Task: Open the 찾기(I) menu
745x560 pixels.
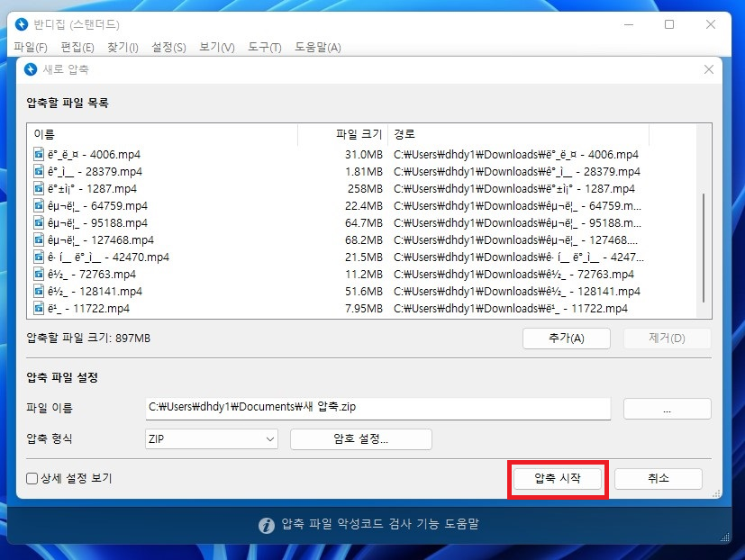Action: tap(123, 47)
